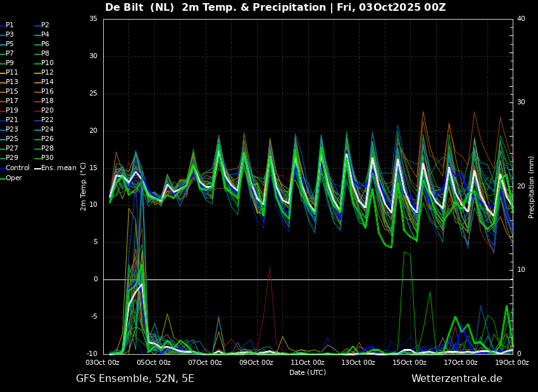Click the white line swatch beside Ens. mean
This screenshot has width=538, height=392.
coord(38,168)
